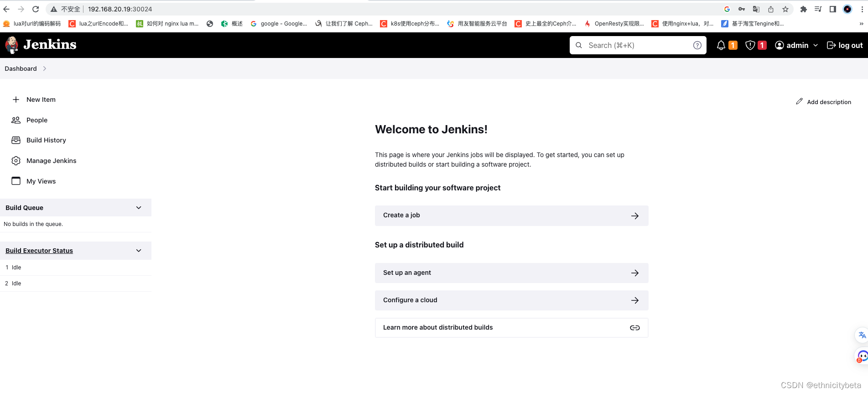Open New Item in sidebar
Image resolution: width=868 pixels, height=394 pixels.
pyautogui.click(x=41, y=100)
